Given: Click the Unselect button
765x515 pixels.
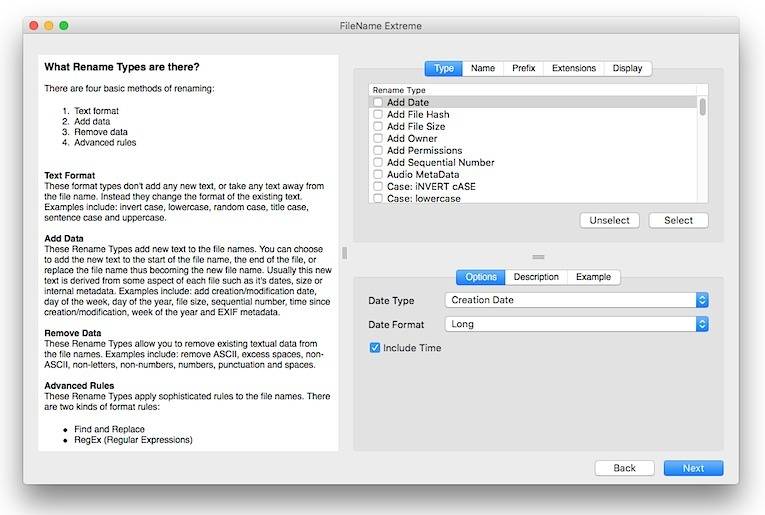Looking at the screenshot, I should pos(609,220).
